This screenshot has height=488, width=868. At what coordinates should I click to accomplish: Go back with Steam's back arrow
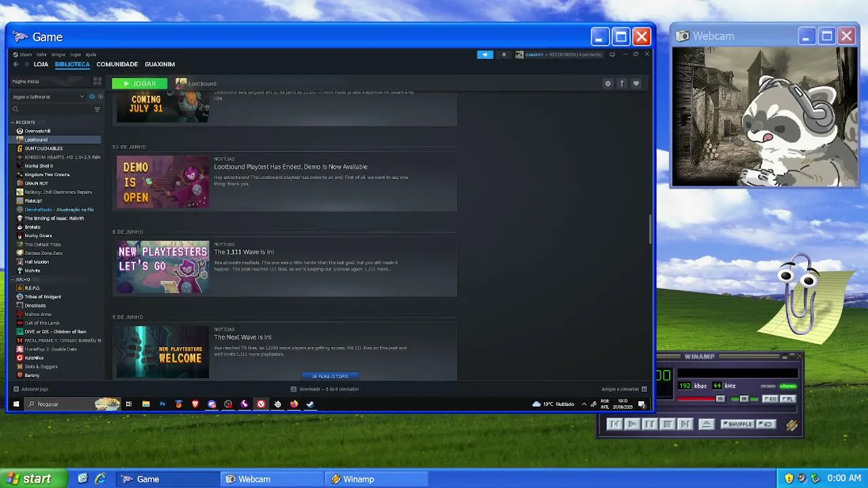tap(16, 64)
